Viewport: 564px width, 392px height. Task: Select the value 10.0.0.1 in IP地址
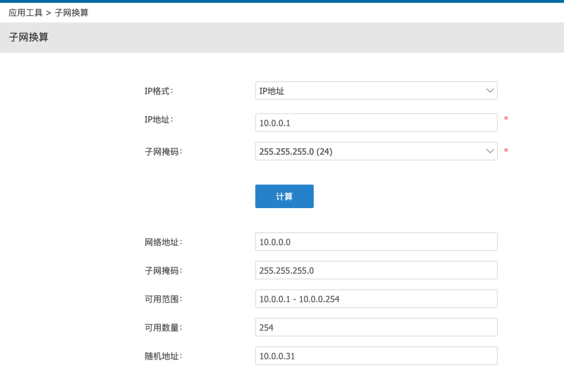point(274,122)
